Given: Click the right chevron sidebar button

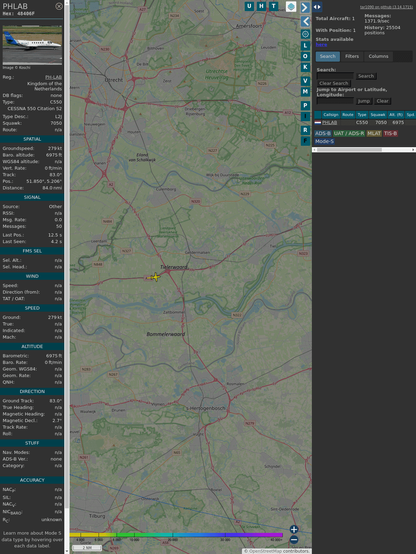Looking at the screenshot, I should tap(305, 7).
